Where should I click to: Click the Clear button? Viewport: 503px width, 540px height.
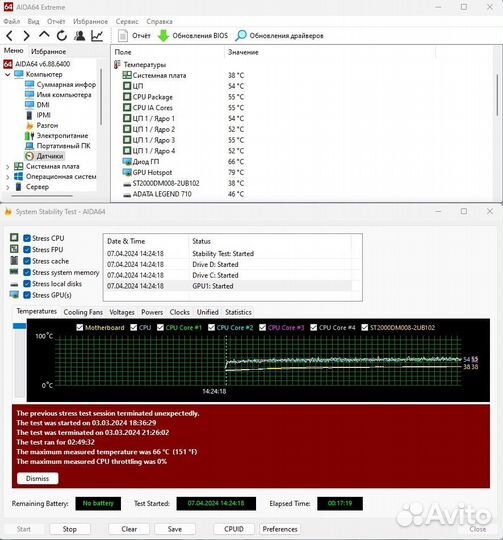(129, 529)
